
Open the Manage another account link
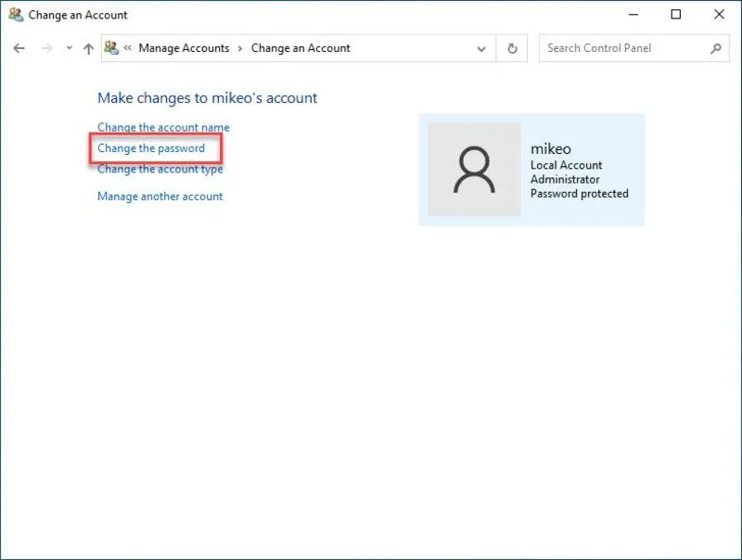click(x=160, y=196)
